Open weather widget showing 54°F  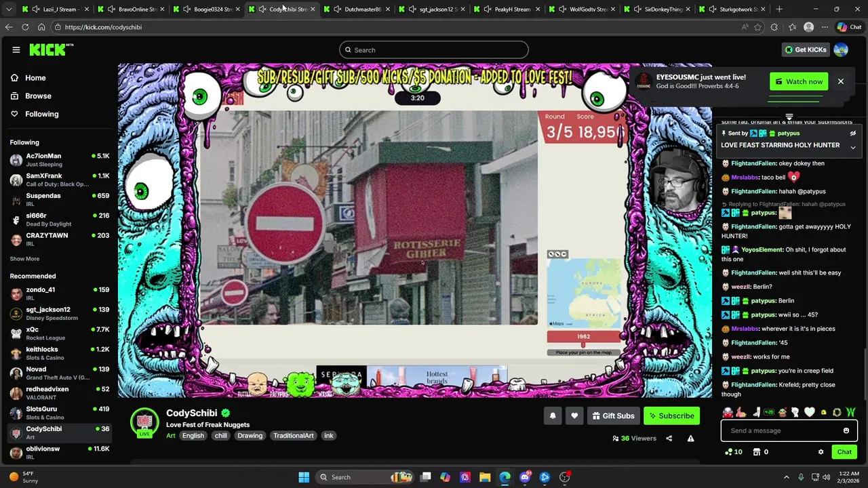click(x=24, y=477)
